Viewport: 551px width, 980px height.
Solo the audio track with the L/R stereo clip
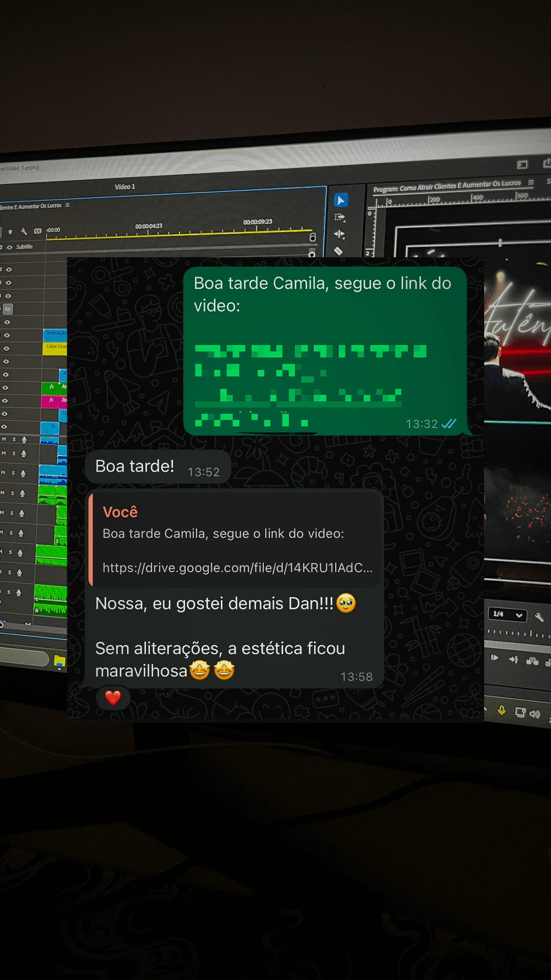(x=9, y=593)
